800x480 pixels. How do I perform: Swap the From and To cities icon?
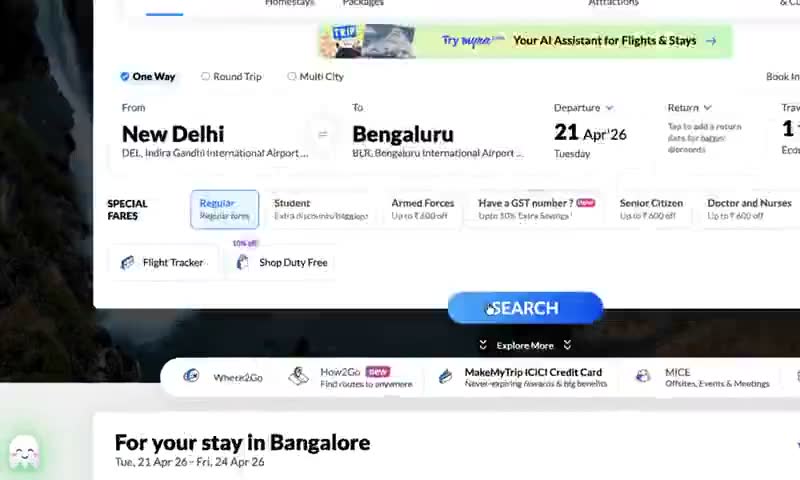click(x=322, y=134)
